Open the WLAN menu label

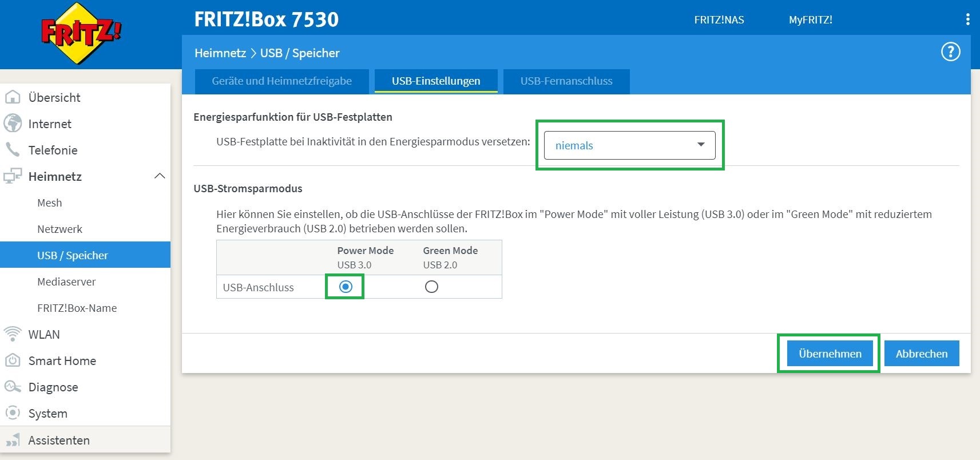coord(44,334)
